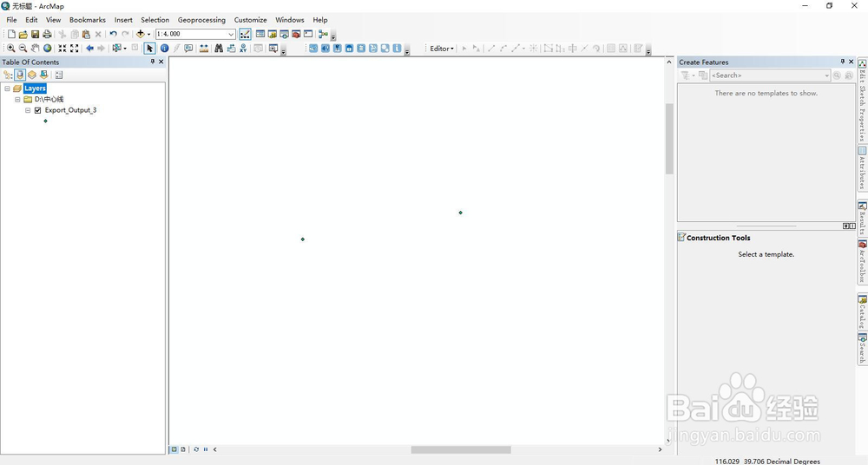
Task: Close the Table Of Contents panel
Action: point(161,62)
